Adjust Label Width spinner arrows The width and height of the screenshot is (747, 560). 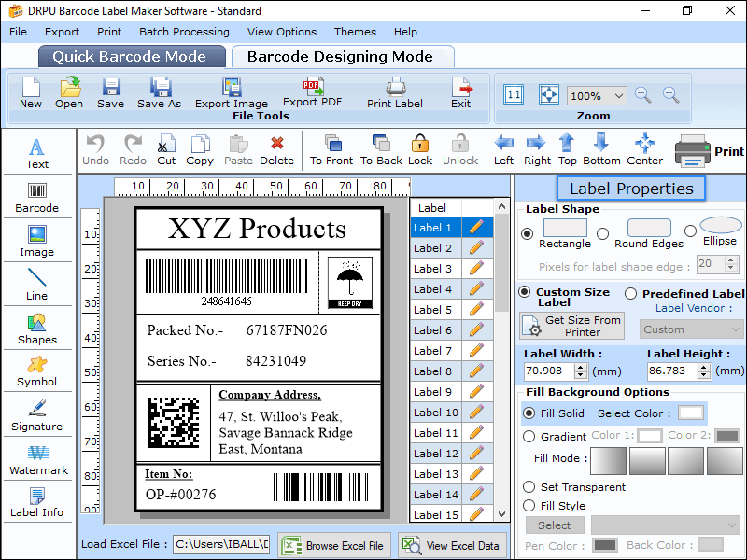point(580,371)
